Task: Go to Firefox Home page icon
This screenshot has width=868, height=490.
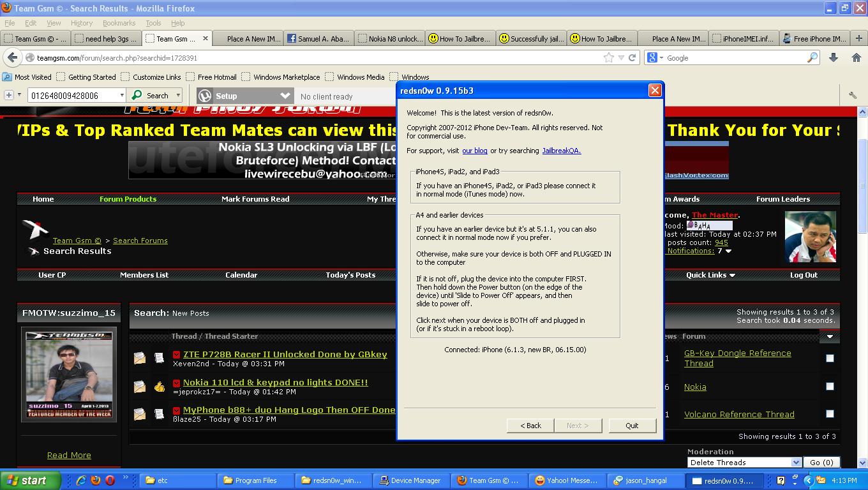Action: (857, 57)
